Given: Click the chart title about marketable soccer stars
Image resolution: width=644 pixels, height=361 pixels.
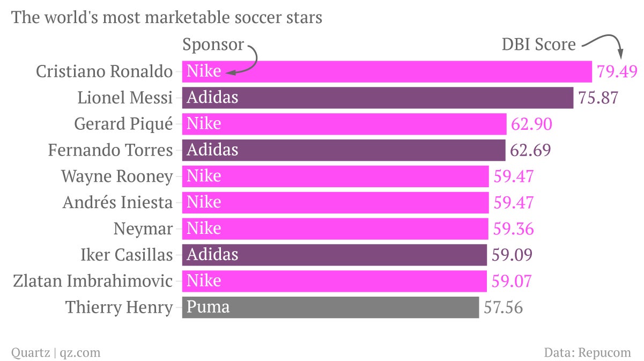Looking at the screenshot, I should pyautogui.click(x=167, y=18).
